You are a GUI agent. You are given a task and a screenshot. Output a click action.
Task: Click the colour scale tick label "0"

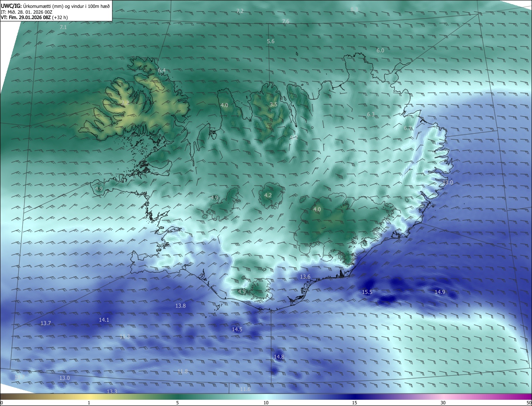click(x=2, y=403)
